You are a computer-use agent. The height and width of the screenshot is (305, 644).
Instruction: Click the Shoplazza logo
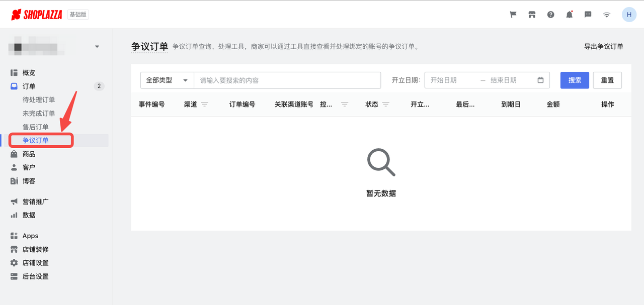tap(37, 14)
